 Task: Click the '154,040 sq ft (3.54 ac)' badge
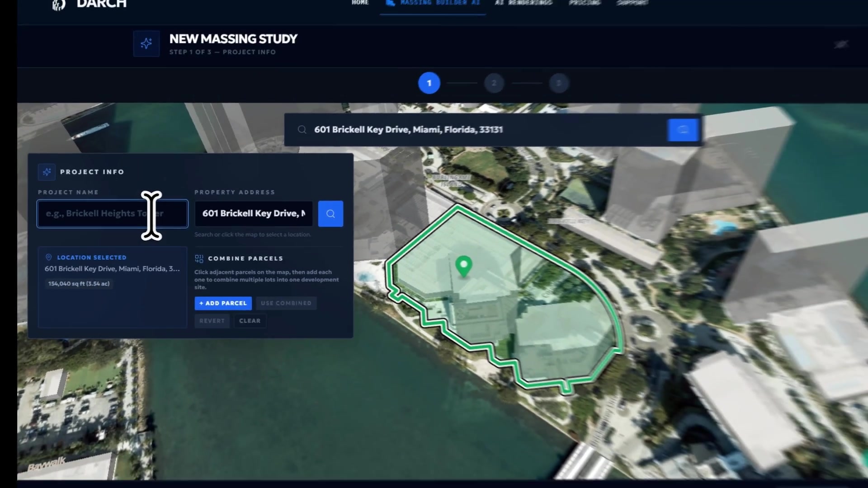[79, 284]
